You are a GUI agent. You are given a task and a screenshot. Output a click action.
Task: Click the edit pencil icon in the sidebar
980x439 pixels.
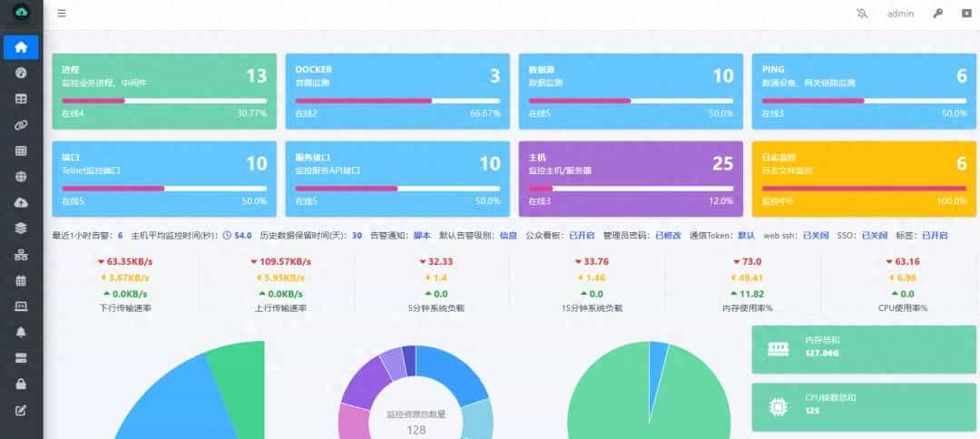tap(21, 410)
